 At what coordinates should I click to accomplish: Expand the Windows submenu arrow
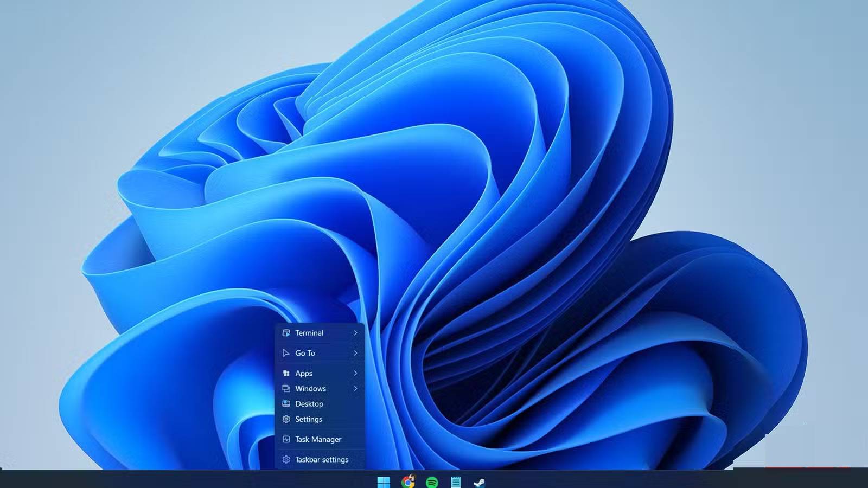[355, 388]
